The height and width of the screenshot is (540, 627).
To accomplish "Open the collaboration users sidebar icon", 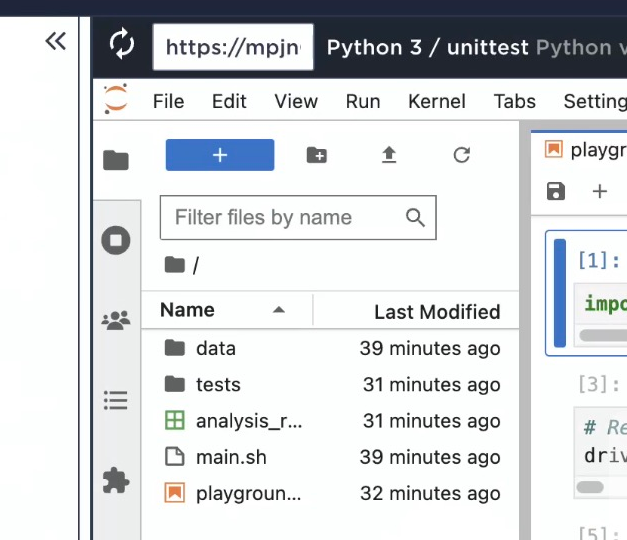I will click(116, 321).
